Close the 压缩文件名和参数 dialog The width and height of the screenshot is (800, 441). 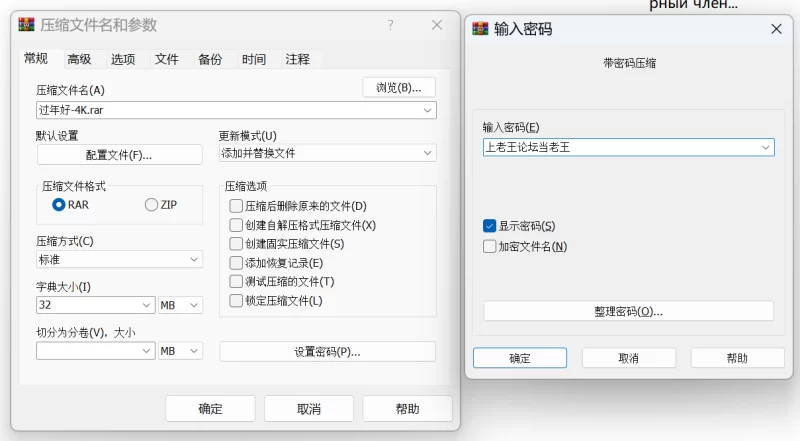pos(435,25)
